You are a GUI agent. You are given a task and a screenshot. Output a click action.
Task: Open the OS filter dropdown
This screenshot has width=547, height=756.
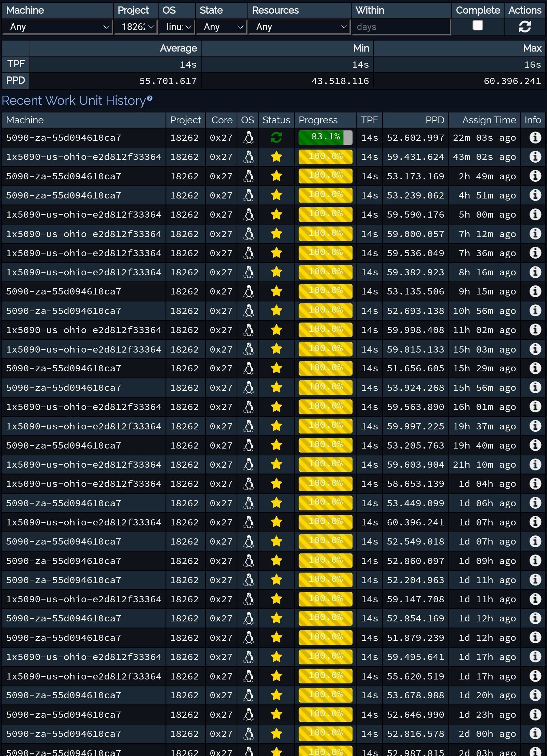(x=177, y=27)
